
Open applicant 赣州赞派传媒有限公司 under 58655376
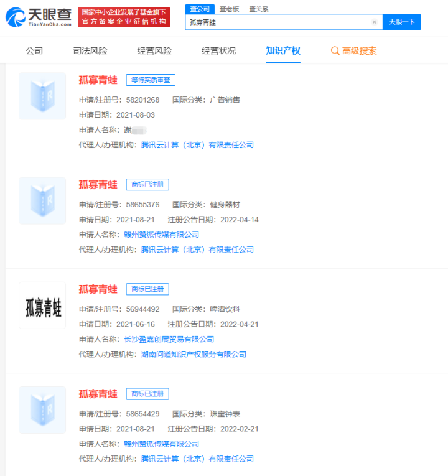tap(162, 235)
